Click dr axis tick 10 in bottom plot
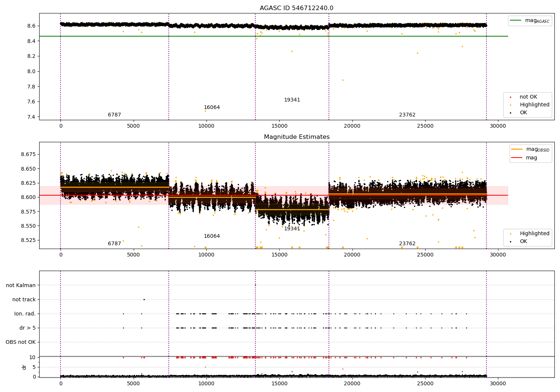The width and height of the screenshot is (560, 392). pyautogui.click(x=33, y=357)
